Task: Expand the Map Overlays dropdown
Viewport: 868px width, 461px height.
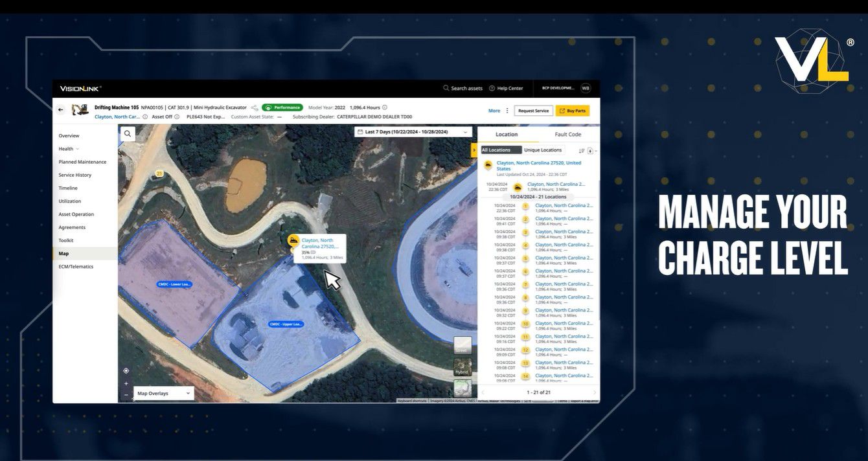Action: [164, 393]
